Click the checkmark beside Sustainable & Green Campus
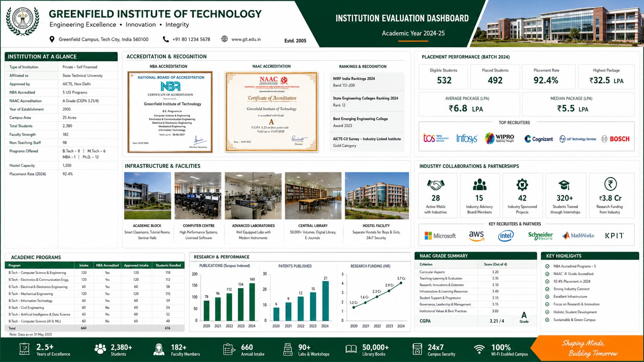This screenshot has width=644, height=362. [x=547, y=320]
